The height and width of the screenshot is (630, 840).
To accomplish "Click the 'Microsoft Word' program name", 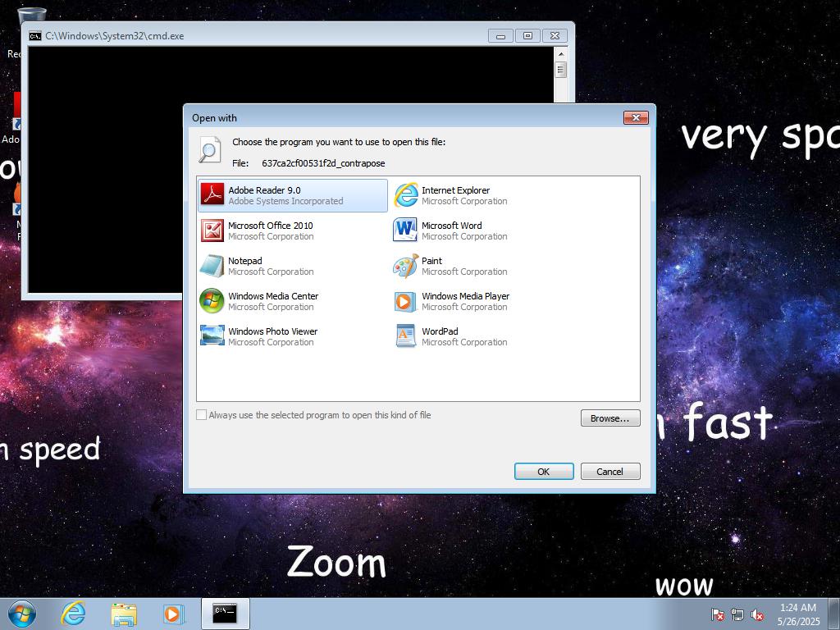I will pos(452,226).
